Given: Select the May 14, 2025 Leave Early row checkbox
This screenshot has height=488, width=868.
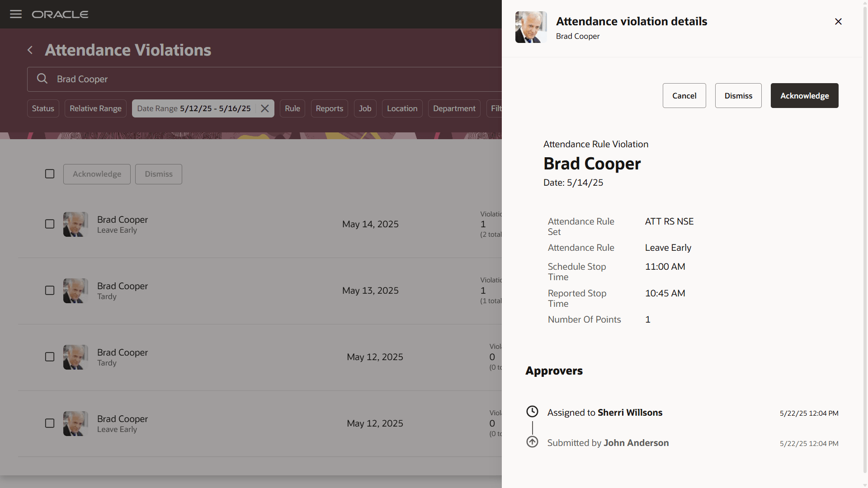Looking at the screenshot, I should pyautogui.click(x=50, y=224).
